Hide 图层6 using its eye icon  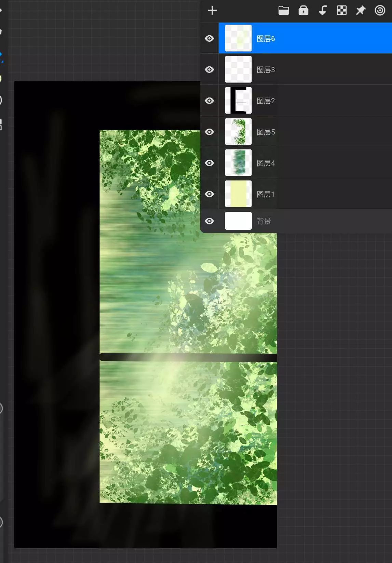click(x=209, y=39)
